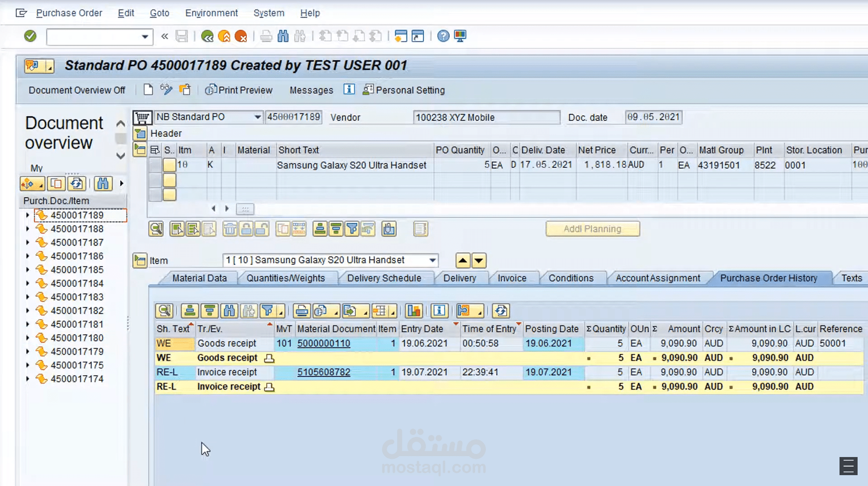Expand tree node 4500017189
Viewport: 868px width, 486px height.
pyautogui.click(x=28, y=215)
